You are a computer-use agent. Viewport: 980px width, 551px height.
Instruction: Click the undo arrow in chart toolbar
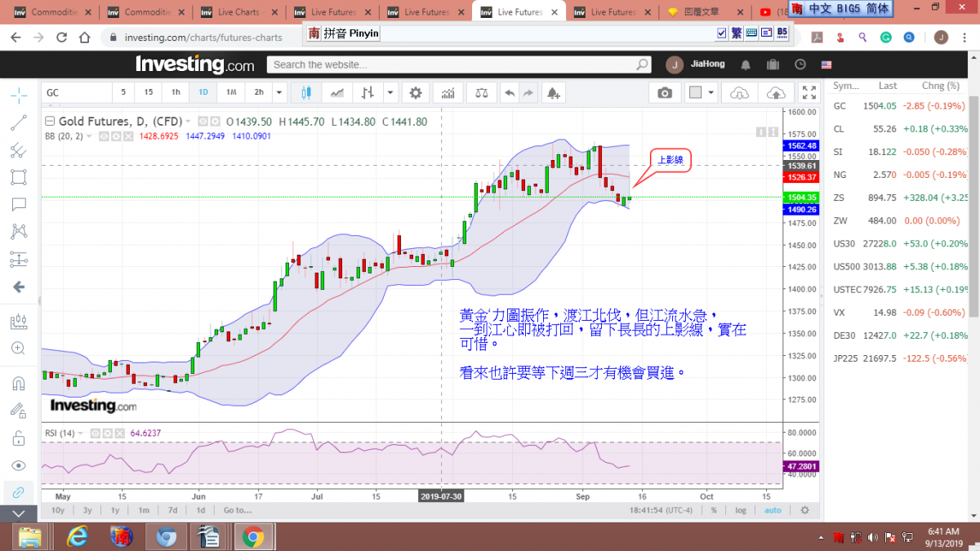tap(510, 92)
